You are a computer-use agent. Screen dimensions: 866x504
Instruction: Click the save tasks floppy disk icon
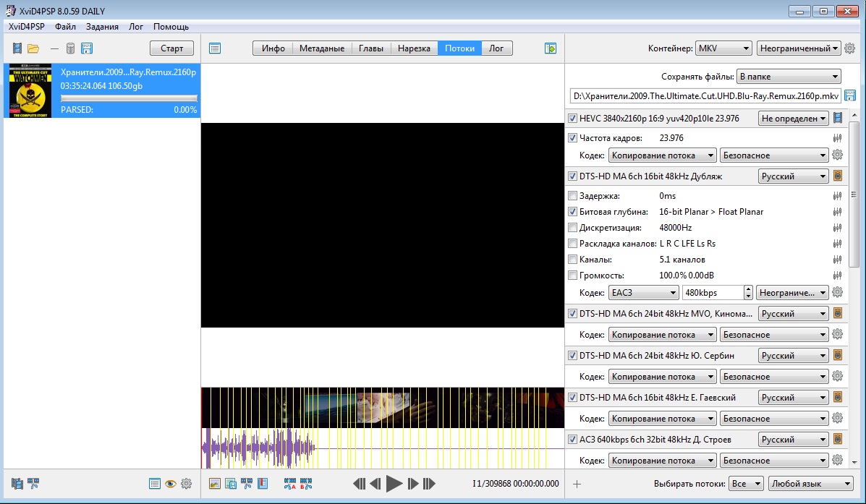pos(87,48)
